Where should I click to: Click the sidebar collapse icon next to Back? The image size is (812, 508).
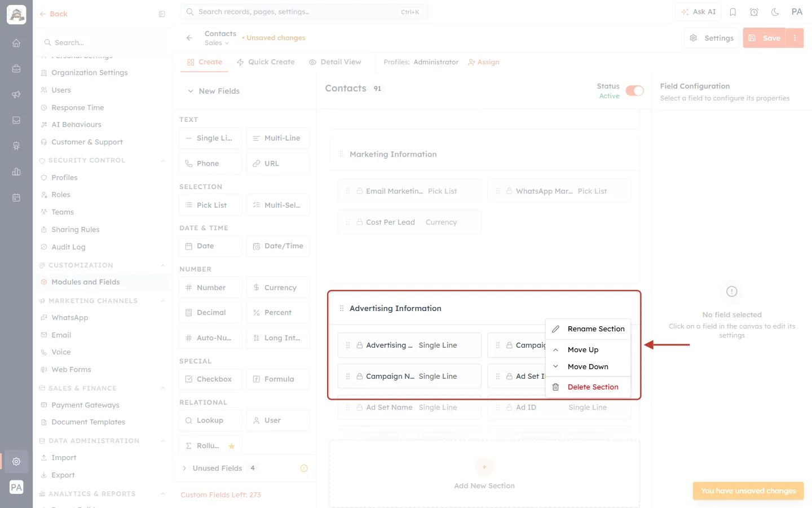coord(162,14)
